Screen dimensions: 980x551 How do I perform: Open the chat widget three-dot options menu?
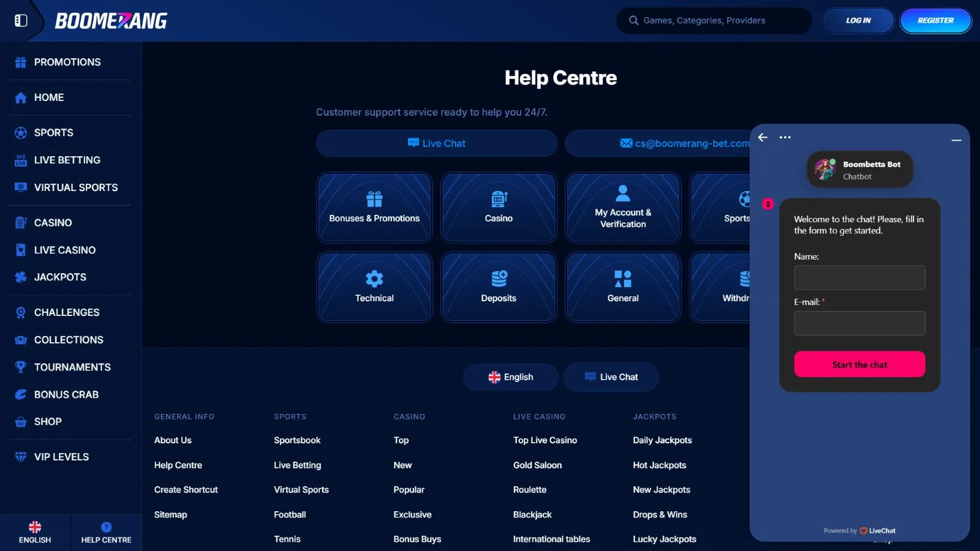[x=785, y=138]
